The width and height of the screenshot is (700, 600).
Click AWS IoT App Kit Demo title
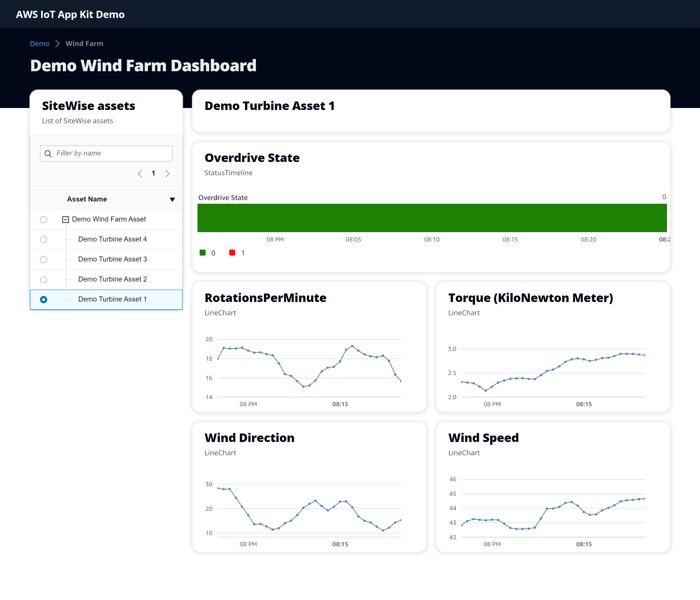point(70,14)
